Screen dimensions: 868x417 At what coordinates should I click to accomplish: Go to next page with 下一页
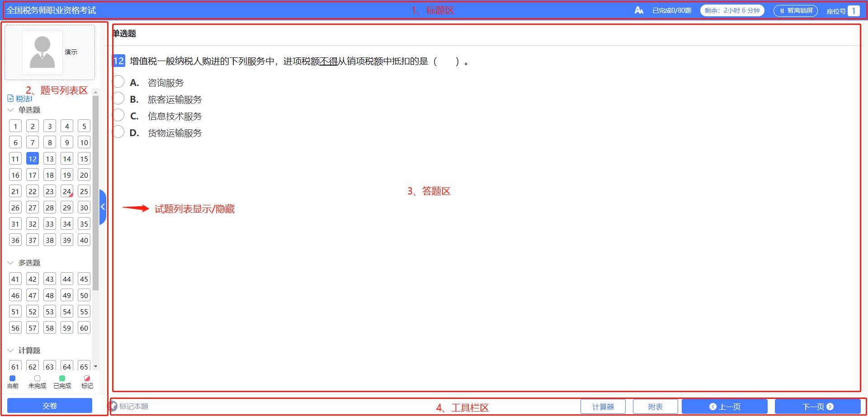click(x=817, y=407)
